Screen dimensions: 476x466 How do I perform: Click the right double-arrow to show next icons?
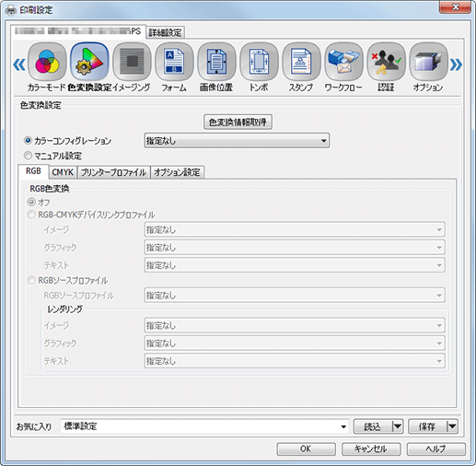coord(456,64)
